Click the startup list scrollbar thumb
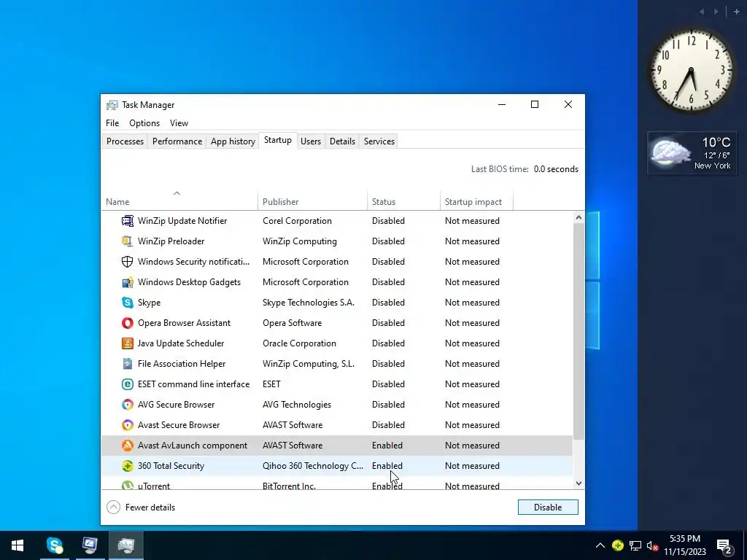The width and height of the screenshot is (747, 560). click(x=578, y=330)
